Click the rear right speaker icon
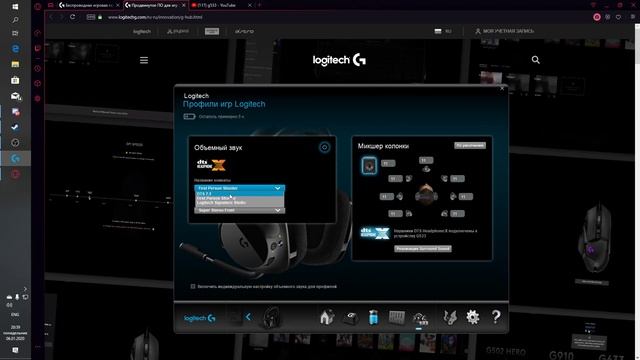The image size is (640, 360). pos(444,213)
